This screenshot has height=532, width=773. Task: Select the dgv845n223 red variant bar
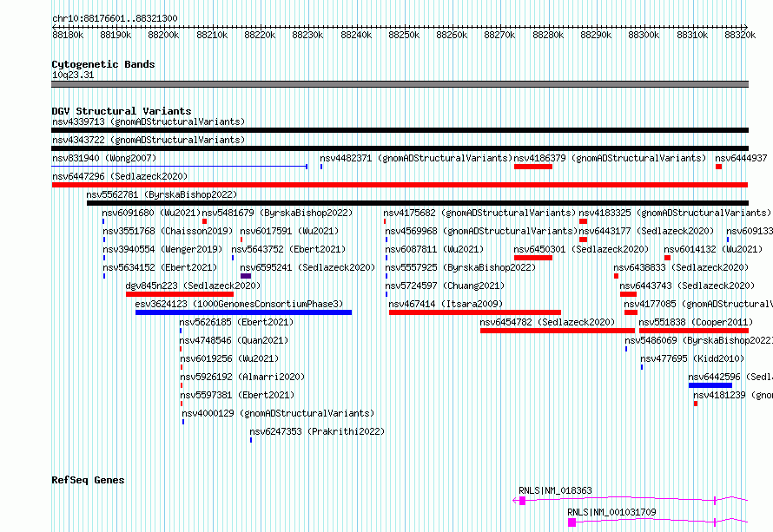[180, 294]
